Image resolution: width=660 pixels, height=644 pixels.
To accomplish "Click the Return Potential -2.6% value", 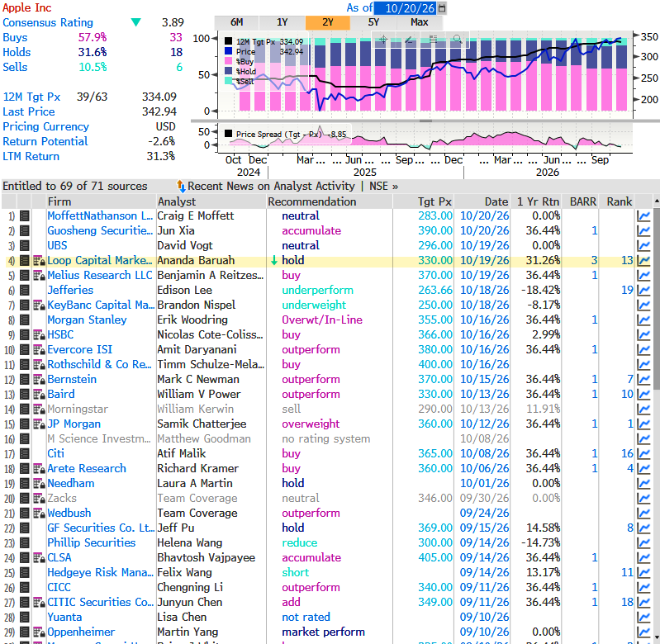I will [162, 141].
